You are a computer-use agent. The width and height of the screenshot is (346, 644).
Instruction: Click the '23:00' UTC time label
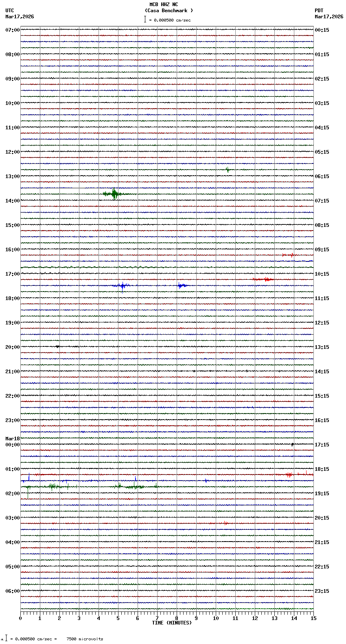click(13, 420)
